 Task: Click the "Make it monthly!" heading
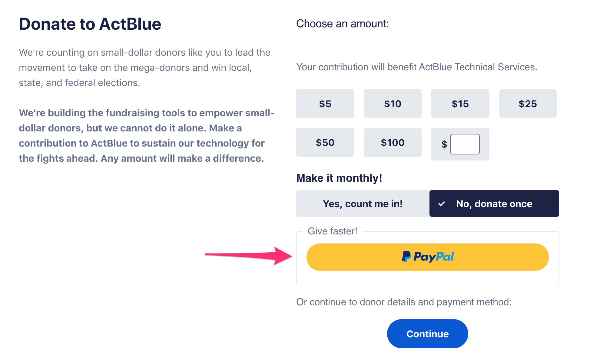tap(339, 178)
